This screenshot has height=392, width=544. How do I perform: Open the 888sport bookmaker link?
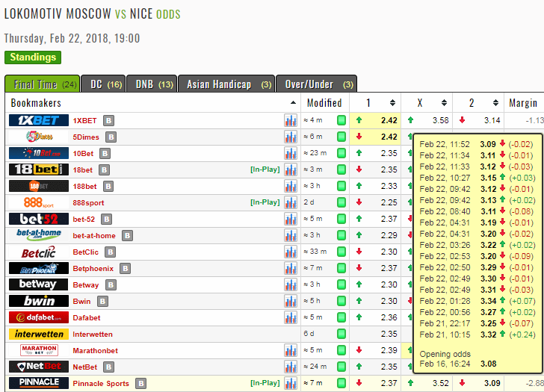pos(88,203)
